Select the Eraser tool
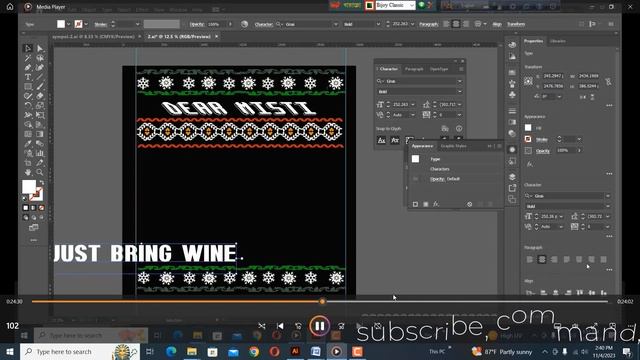 [x=40, y=96]
